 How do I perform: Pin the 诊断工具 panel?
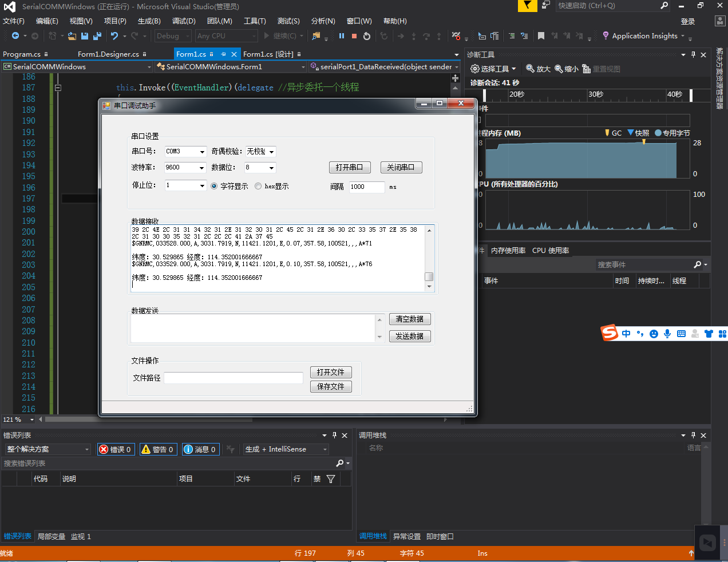click(693, 54)
